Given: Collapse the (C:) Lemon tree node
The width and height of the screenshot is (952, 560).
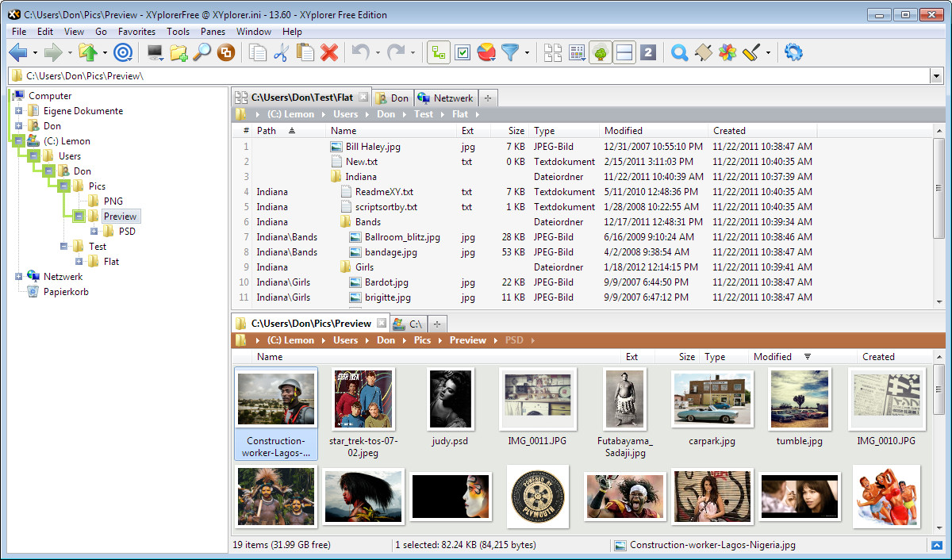Looking at the screenshot, I should pos(19,141).
